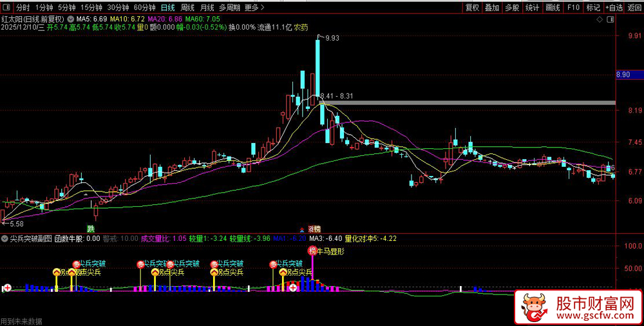Toggle the left panel icon beside 分时
Image resolution: width=644 pixels, height=326 pixels.
6,7
